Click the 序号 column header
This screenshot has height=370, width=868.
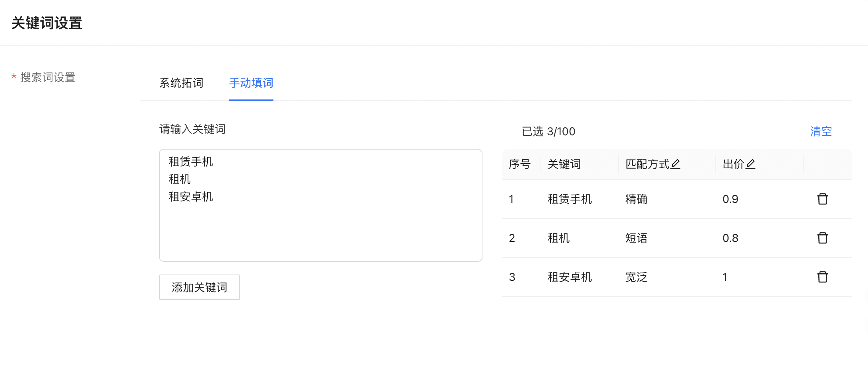coord(520,164)
